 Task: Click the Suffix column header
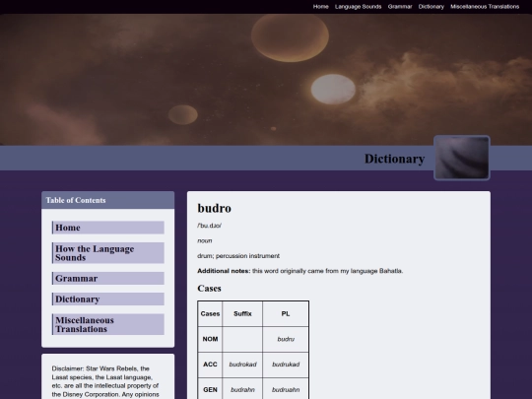[242, 314]
